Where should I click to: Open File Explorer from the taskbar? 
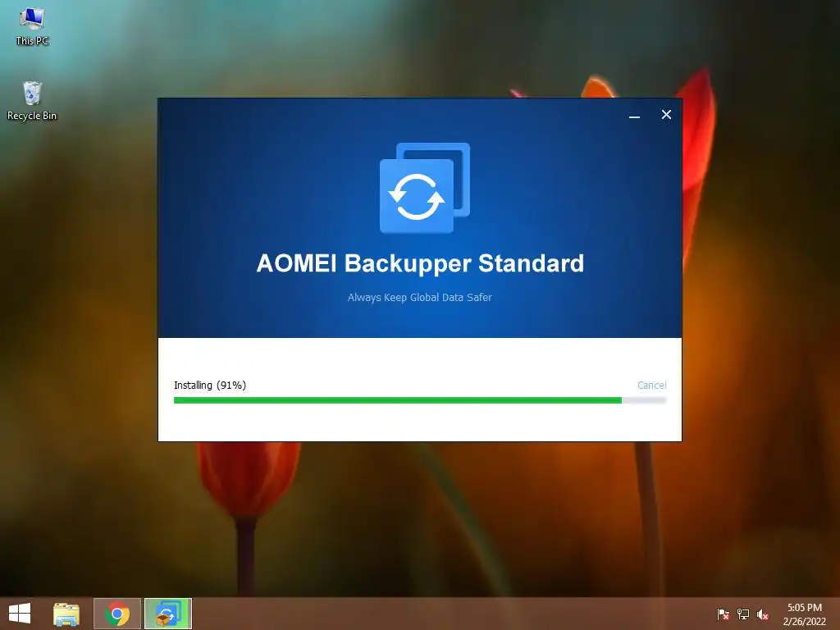pos(66,614)
